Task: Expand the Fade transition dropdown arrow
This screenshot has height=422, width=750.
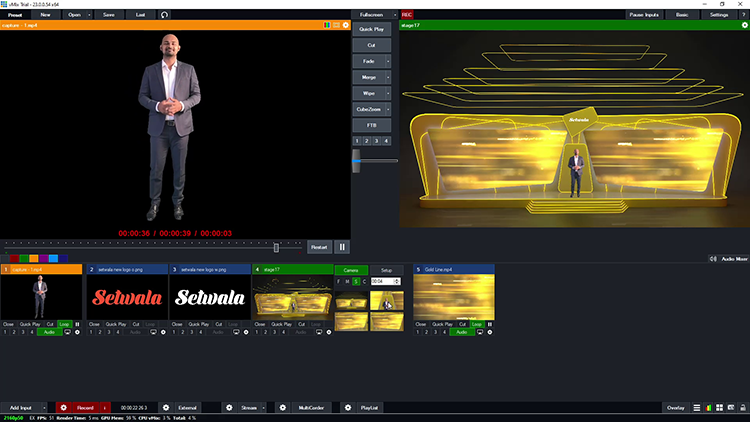Action: pos(388,62)
